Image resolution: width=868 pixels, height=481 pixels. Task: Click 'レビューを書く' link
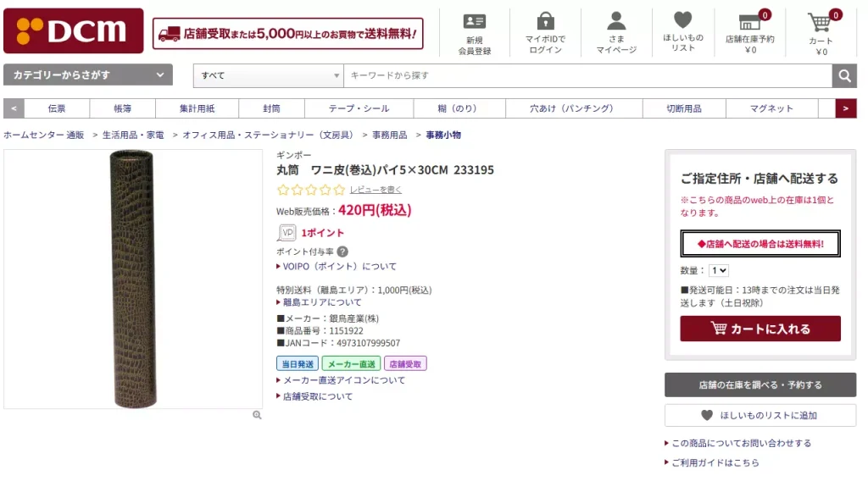[376, 190]
